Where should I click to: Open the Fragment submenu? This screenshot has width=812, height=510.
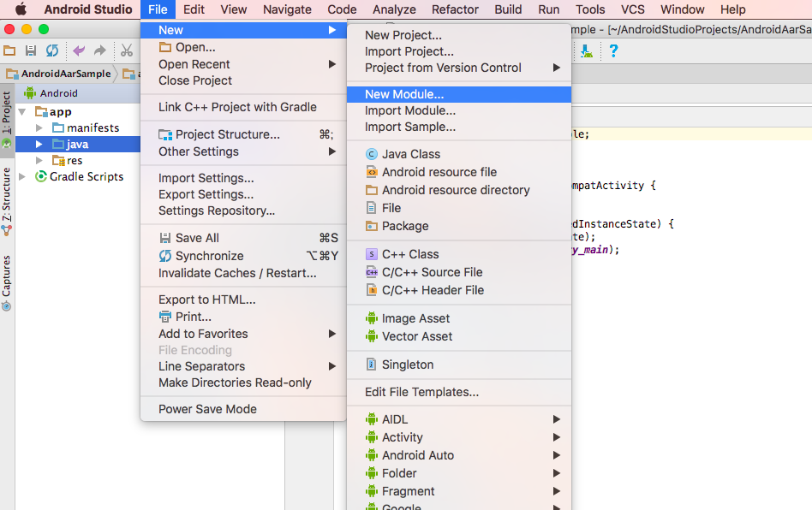tap(459, 491)
